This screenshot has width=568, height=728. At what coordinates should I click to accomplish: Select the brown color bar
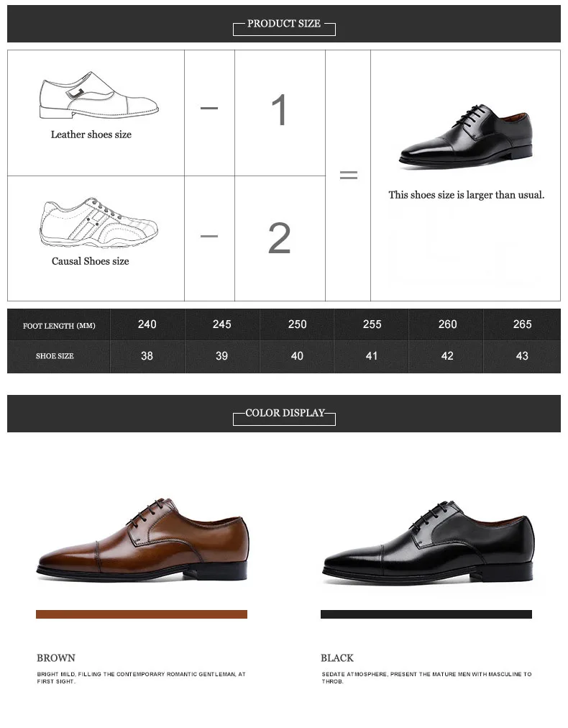click(x=142, y=614)
